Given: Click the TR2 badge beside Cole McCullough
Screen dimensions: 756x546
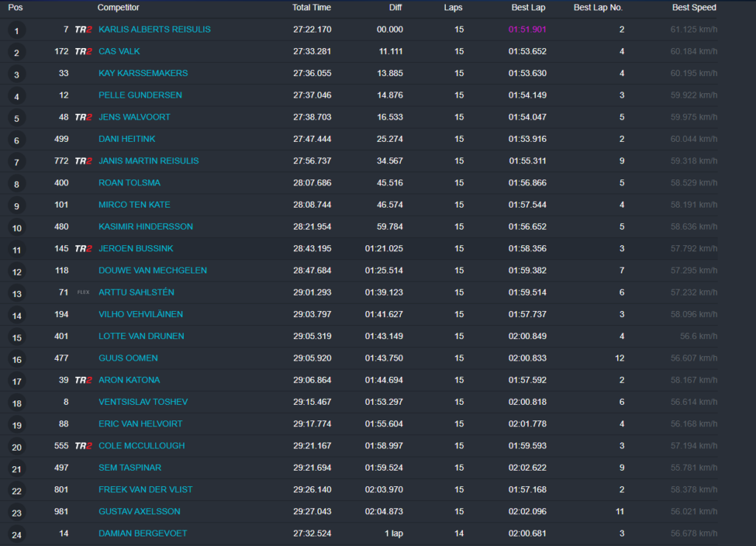Looking at the screenshot, I should [x=83, y=446].
